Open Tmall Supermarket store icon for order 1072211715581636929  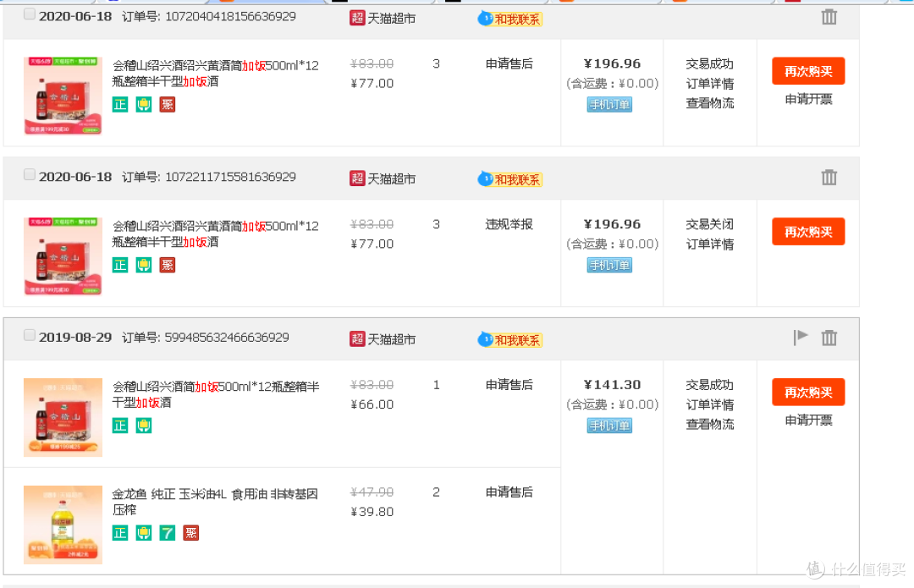pyautogui.click(x=357, y=179)
